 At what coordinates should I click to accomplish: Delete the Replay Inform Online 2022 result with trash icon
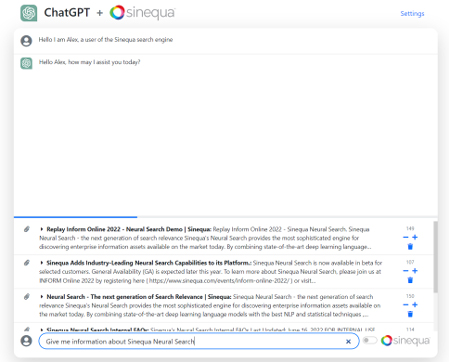410,247
